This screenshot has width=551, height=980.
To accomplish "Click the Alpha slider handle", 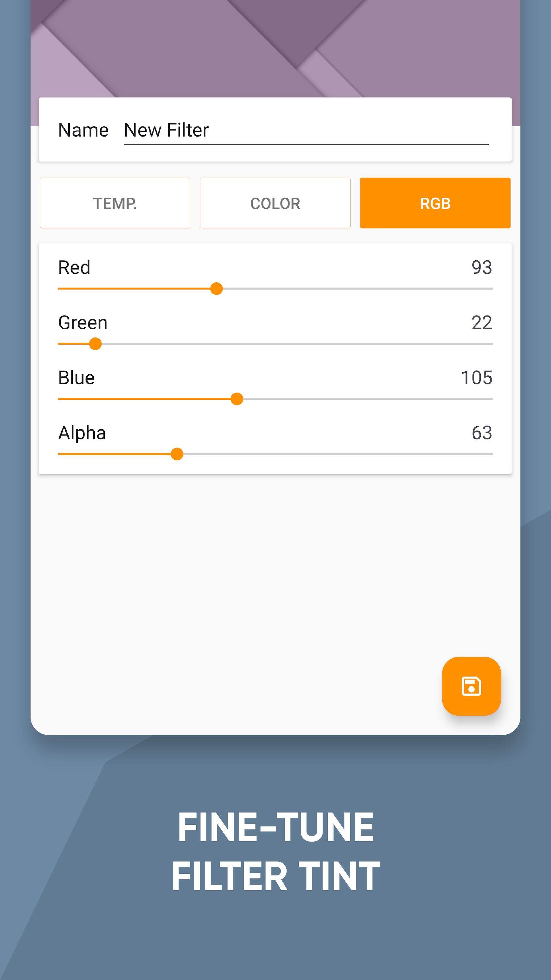I will point(177,454).
